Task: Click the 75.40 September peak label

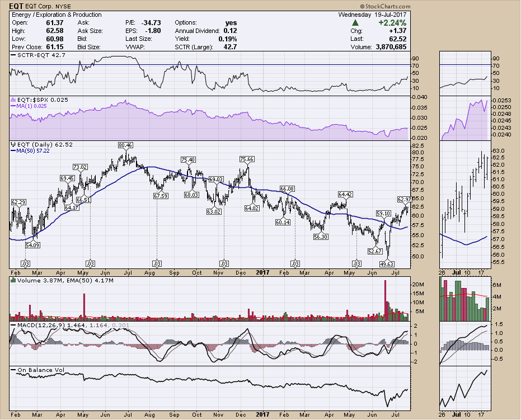Action: pyautogui.click(x=188, y=160)
